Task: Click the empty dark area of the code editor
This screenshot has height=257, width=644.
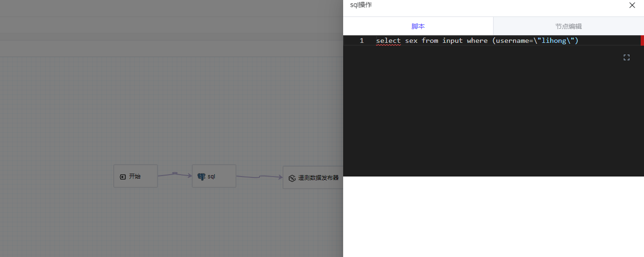Action: (x=489, y=118)
